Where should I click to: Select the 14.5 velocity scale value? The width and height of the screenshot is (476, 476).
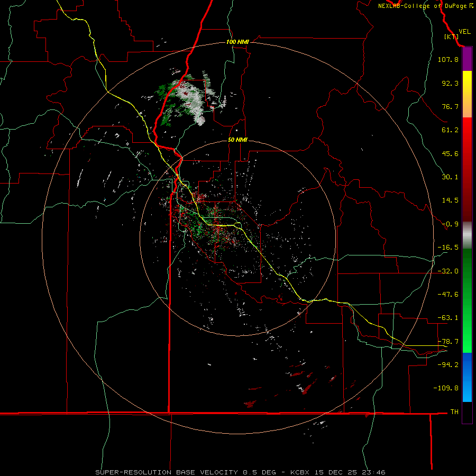click(x=450, y=200)
